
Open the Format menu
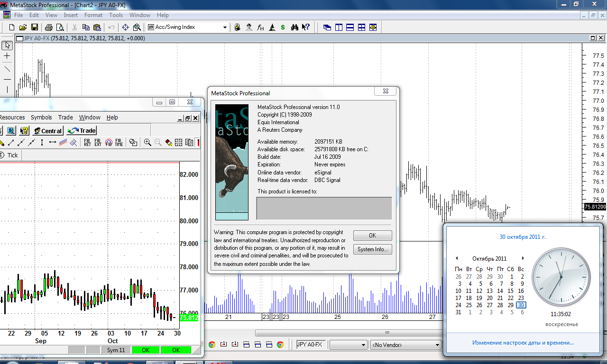click(93, 15)
